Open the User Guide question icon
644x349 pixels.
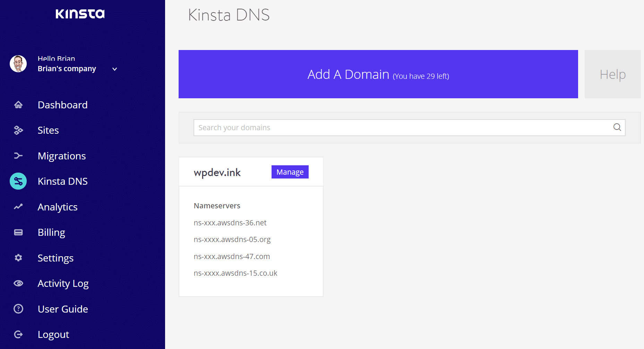[x=18, y=309]
